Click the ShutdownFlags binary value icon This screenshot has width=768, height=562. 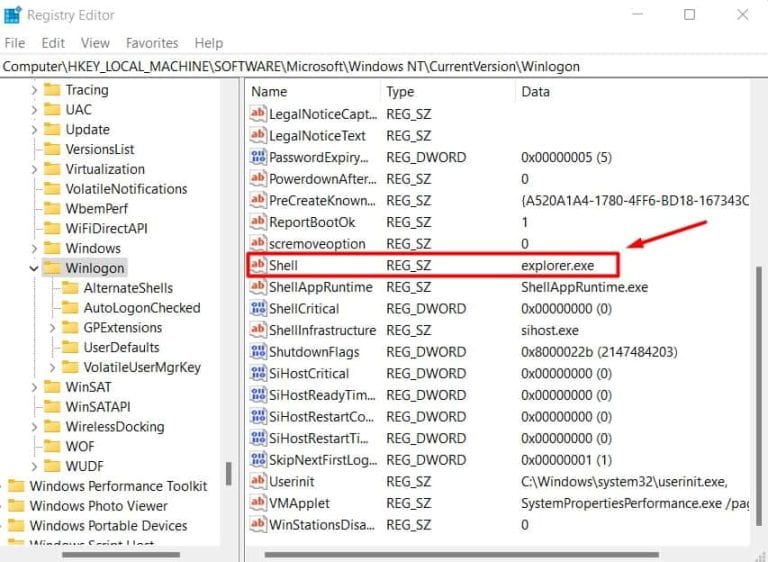coord(257,352)
